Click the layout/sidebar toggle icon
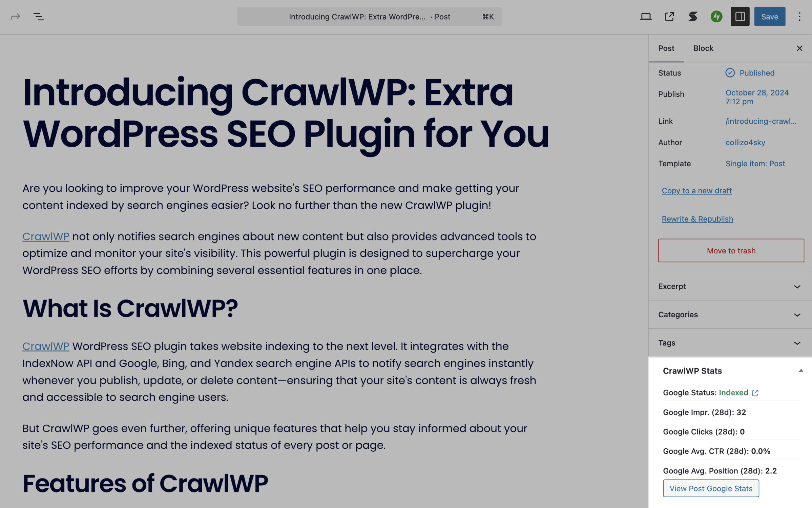Image resolution: width=812 pixels, height=508 pixels. 740,16
